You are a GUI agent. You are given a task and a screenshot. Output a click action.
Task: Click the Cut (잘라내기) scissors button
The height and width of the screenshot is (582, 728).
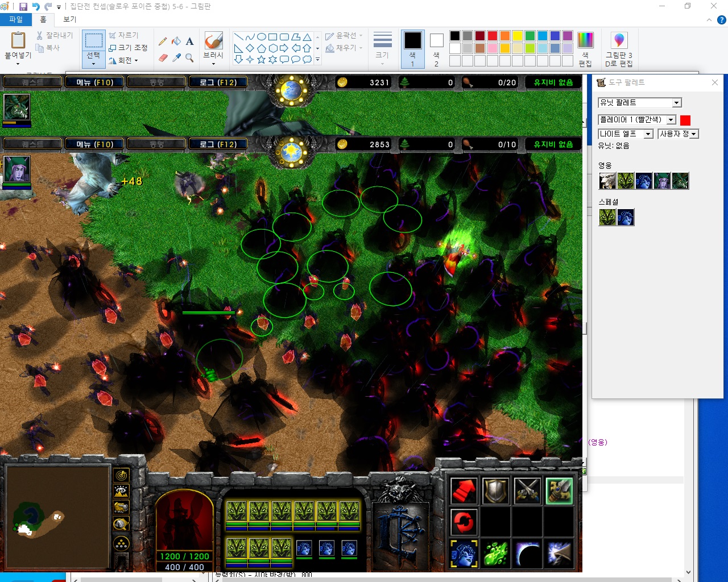[55, 35]
